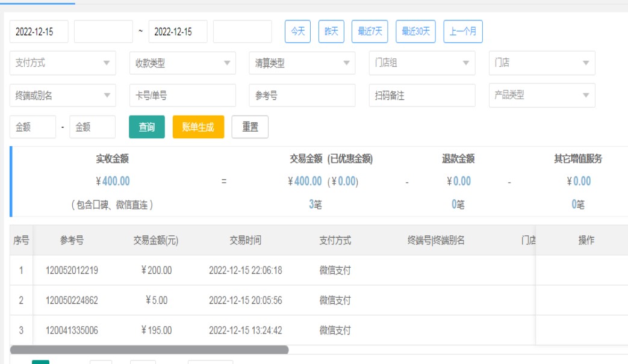The width and height of the screenshot is (628, 364).
Task: Choose the 最近7天 date range
Action: (x=370, y=32)
